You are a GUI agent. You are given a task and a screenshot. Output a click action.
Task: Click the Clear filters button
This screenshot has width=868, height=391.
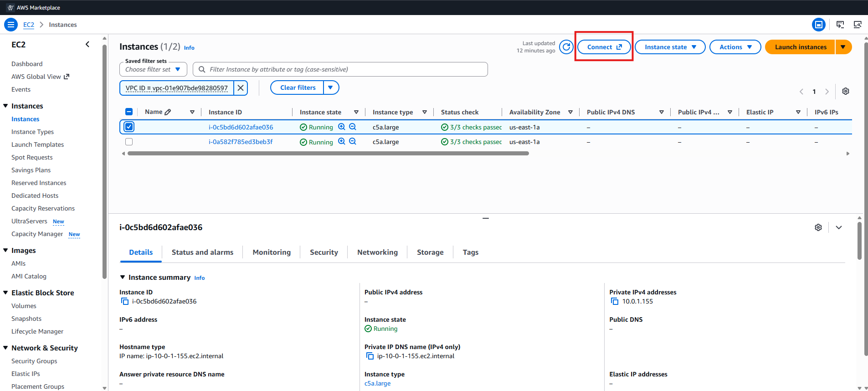pyautogui.click(x=297, y=87)
